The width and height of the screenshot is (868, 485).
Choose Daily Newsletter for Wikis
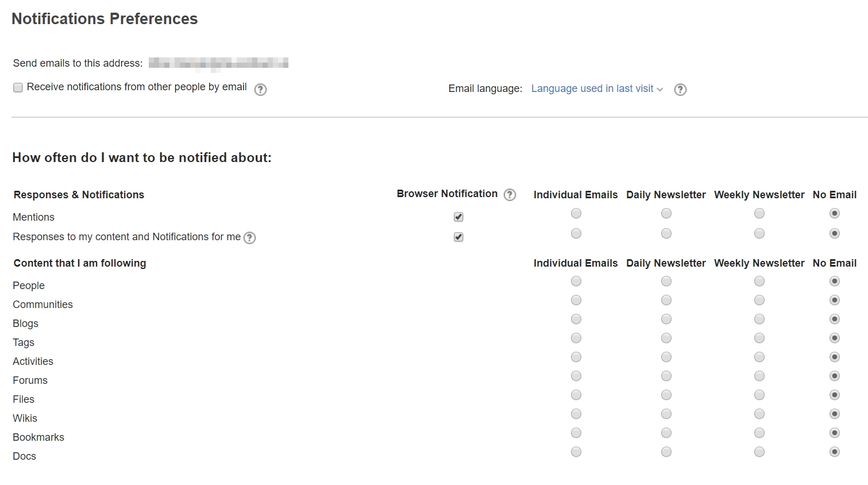pyautogui.click(x=666, y=414)
